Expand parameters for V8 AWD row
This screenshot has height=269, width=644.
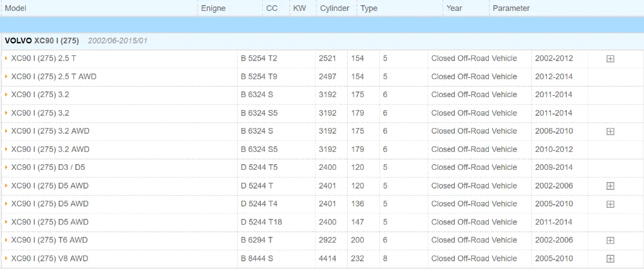[x=611, y=259]
